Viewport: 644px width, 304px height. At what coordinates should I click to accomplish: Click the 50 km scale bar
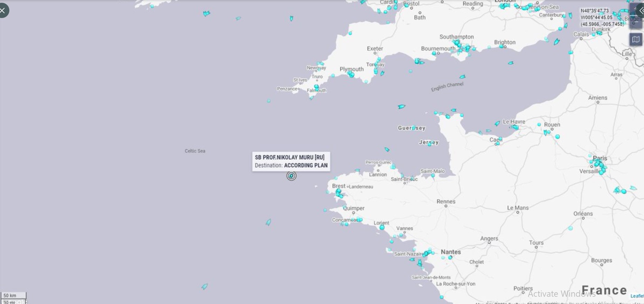(13, 295)
